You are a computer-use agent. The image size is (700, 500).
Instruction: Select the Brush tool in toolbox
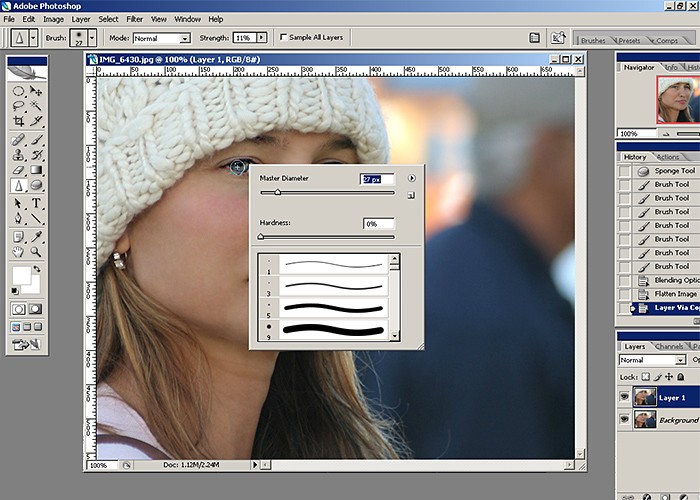pos(36,140)
